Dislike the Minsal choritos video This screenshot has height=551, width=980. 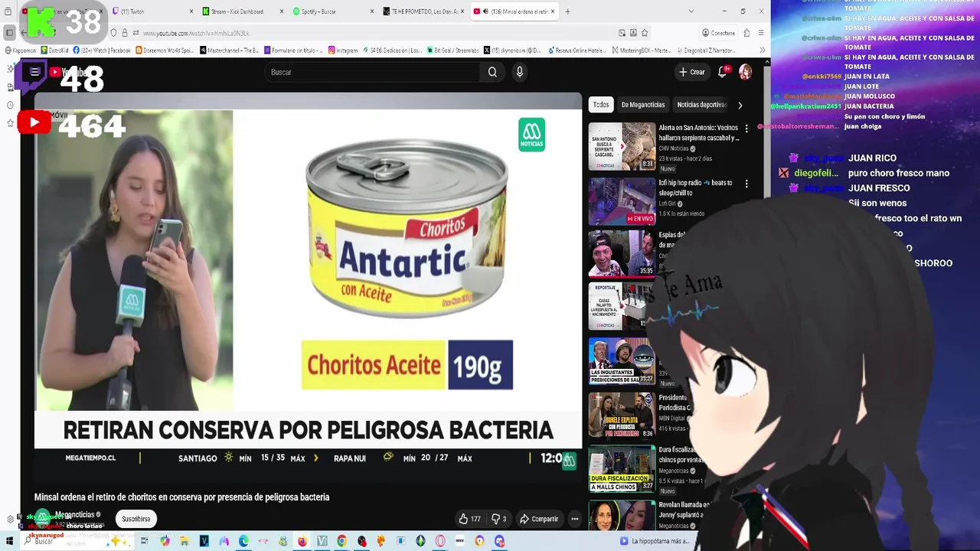[498, 519]
